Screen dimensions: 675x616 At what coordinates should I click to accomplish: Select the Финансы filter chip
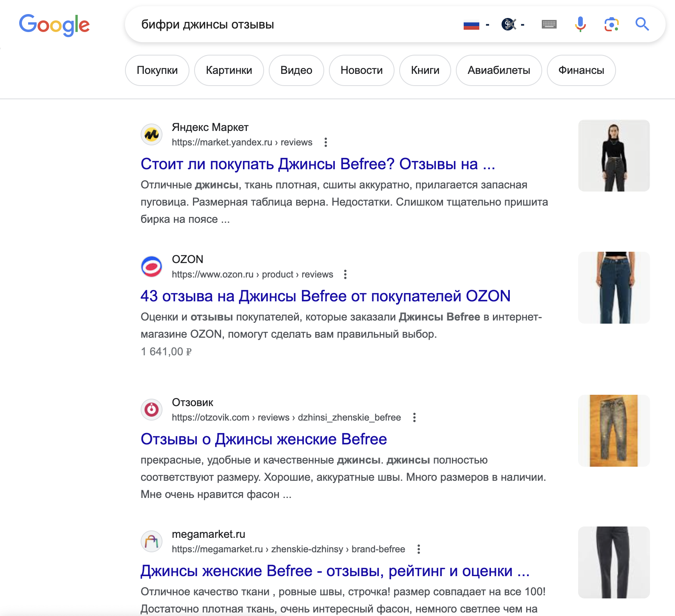581,70
